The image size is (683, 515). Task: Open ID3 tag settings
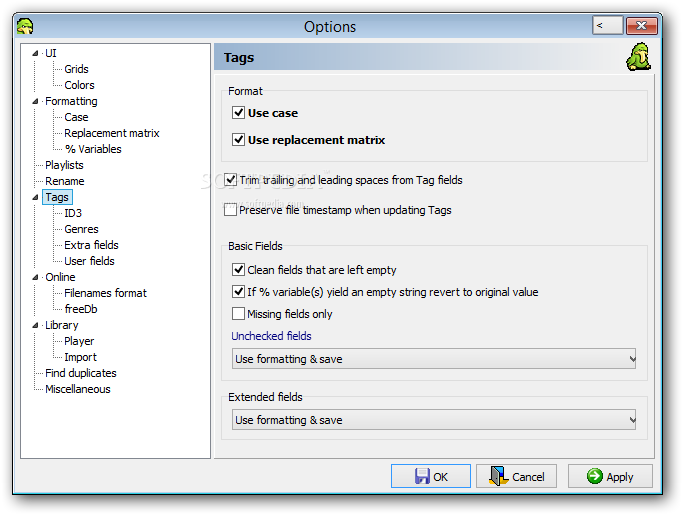(73, 213)
